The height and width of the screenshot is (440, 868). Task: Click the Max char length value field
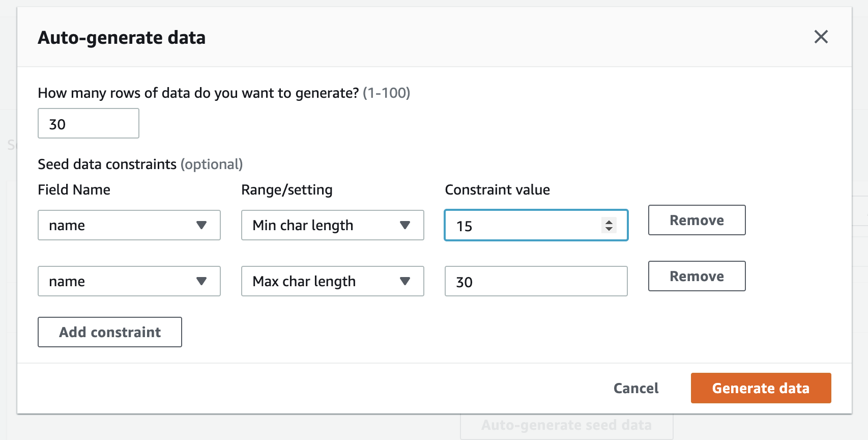click(536, 281)
